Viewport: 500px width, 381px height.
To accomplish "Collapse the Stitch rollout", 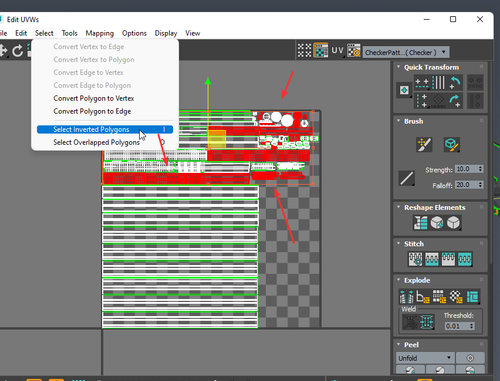I will [x=399, y=243].
